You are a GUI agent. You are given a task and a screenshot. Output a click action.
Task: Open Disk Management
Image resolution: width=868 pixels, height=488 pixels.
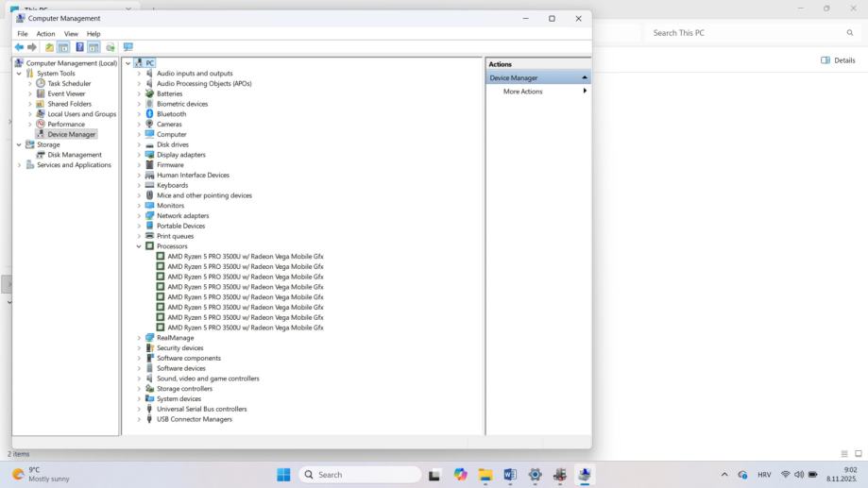point(75,155)
